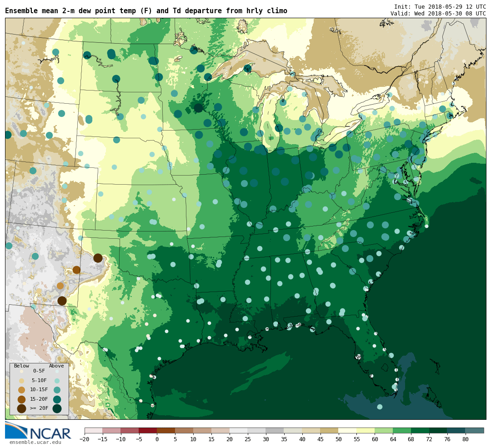Click the legend's 5-10F above-normal aqua circle
This screenshot has width=491, height=448.
[x=57, y=381]
